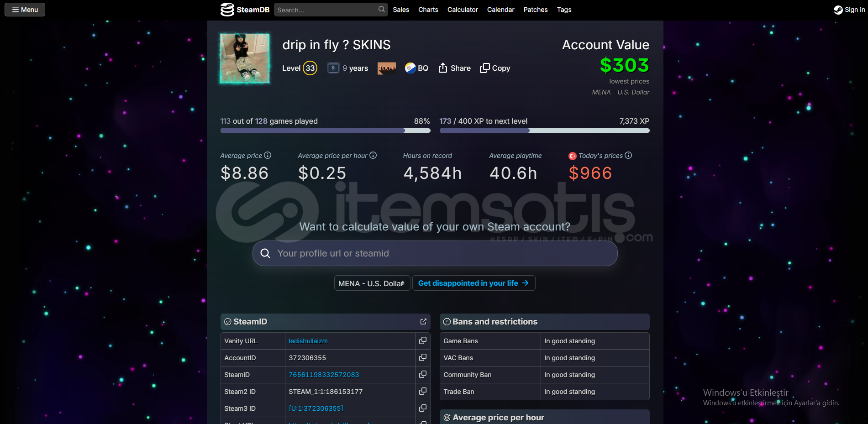This screenshot has height=424, width=868.
Task: Open the Calculator menu item
Action: 463,10
